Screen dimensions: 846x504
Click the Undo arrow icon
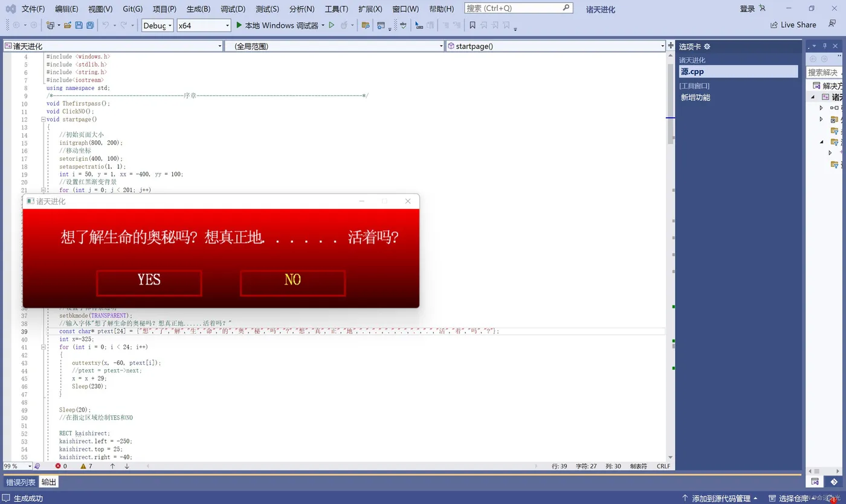[105, 25]
